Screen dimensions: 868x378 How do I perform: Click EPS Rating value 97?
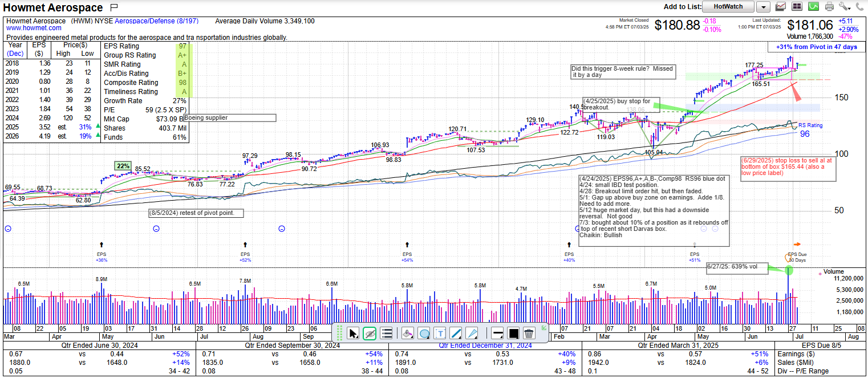click(182, 46)
